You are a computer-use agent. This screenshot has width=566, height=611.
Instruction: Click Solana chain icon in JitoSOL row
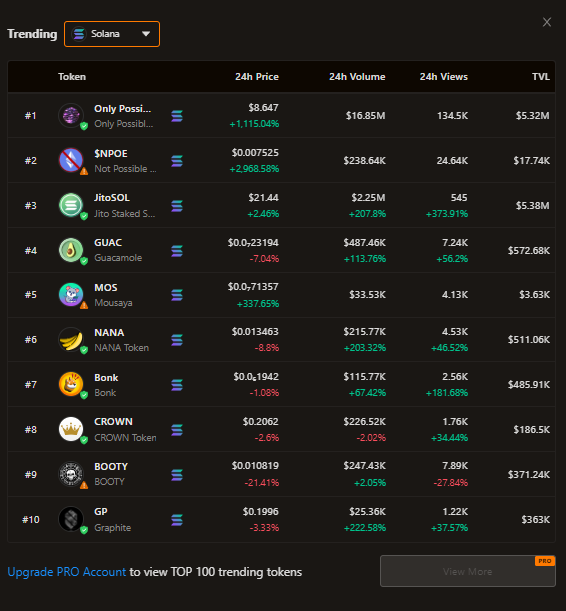click(x=177, y=205)
